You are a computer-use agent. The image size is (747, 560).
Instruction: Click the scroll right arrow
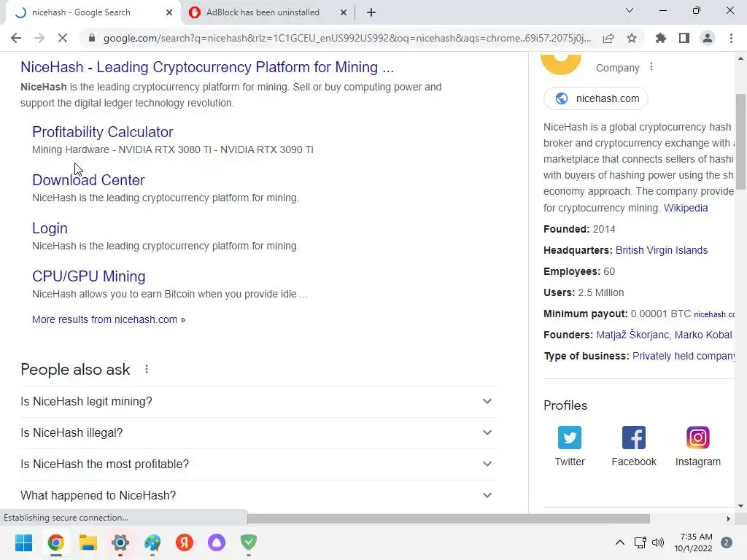pos(729,518)
